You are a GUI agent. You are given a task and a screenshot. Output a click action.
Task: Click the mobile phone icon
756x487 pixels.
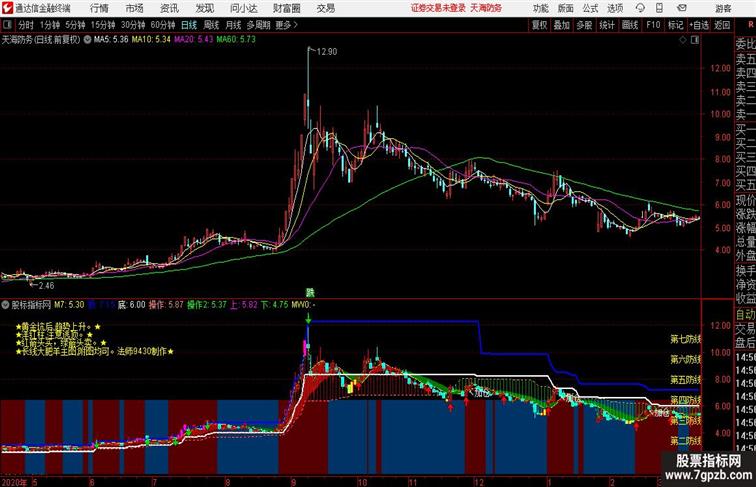[x=659, y=8]
